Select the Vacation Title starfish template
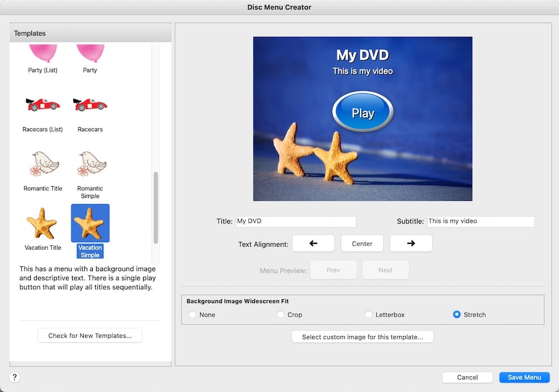Image resolution: width=559 pixels, height=392 pixels. click(42, 223)
